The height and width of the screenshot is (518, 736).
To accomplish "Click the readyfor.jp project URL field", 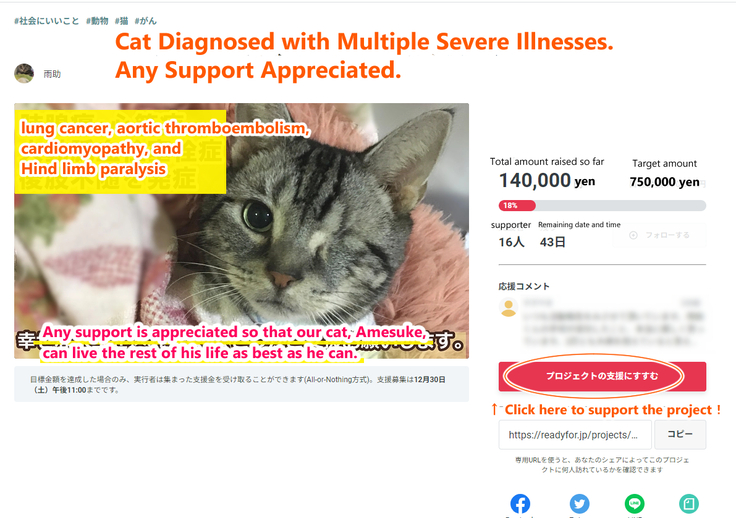I will [x=575, y=434].
